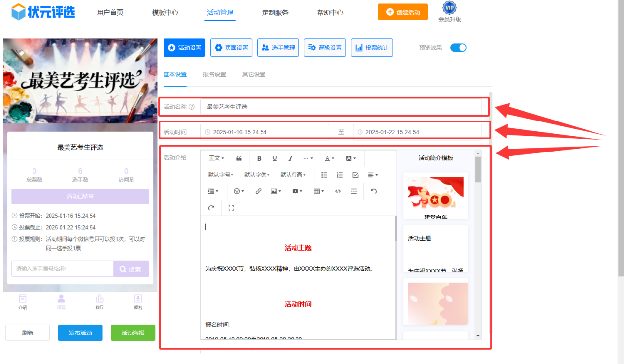Apply underline formatting
The height and width of the screenshot is (364, 624).
pyautogui.click(x=275, y=158)
